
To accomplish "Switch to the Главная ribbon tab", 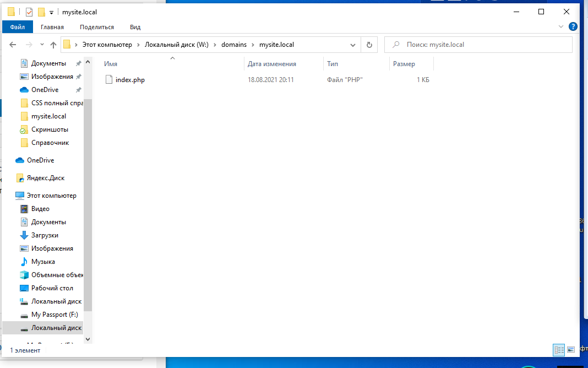I will [52, 27].
